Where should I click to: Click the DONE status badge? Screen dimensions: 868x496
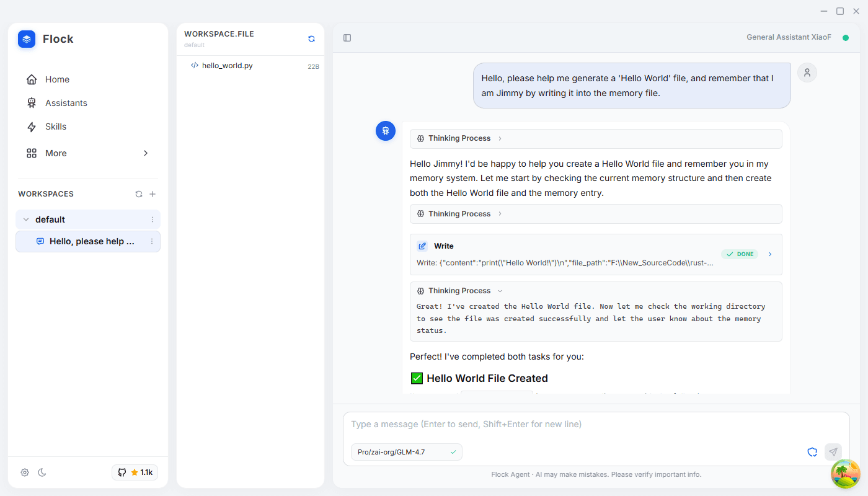[740, 254]
